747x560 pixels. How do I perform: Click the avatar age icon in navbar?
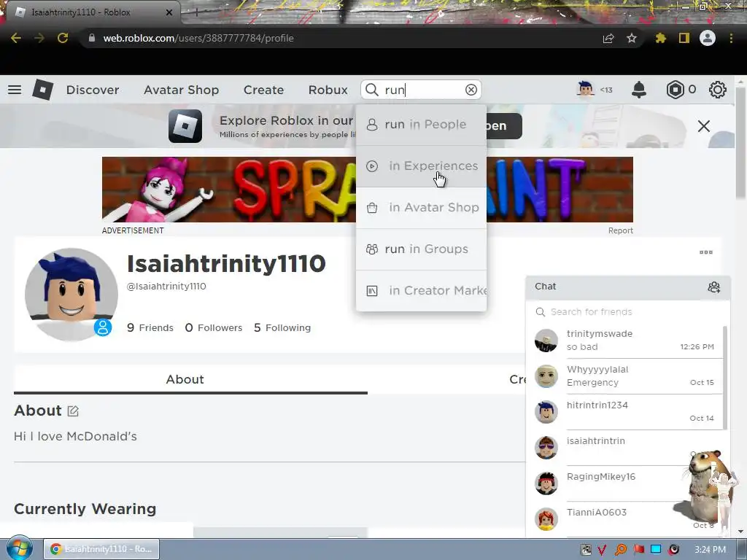pyautogui.click(x=586, y=89)
